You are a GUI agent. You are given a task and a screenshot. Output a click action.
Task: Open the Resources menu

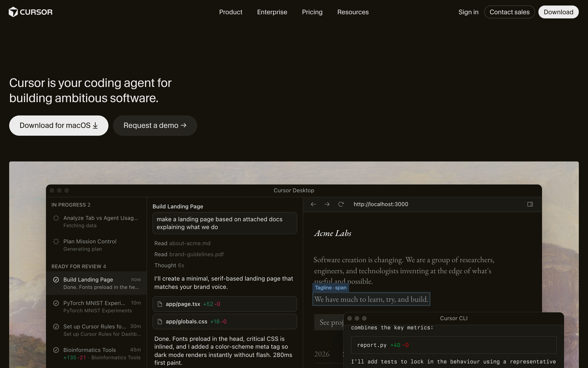point(353,12)
